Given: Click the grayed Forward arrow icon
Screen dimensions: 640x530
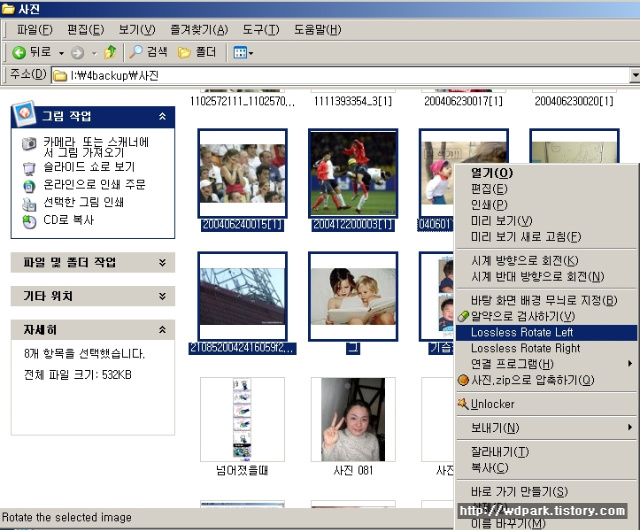Looking at the screenshot, I should click(x=77, y=53).
